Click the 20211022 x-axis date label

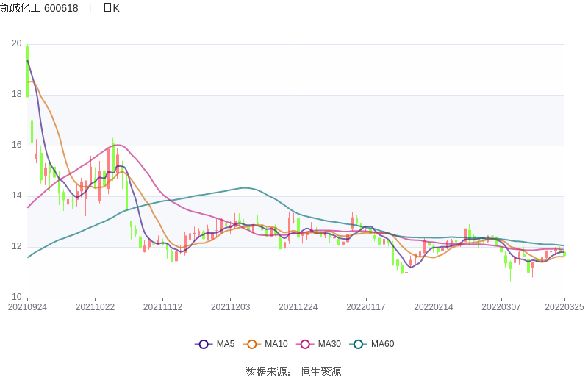click(95, 307)
